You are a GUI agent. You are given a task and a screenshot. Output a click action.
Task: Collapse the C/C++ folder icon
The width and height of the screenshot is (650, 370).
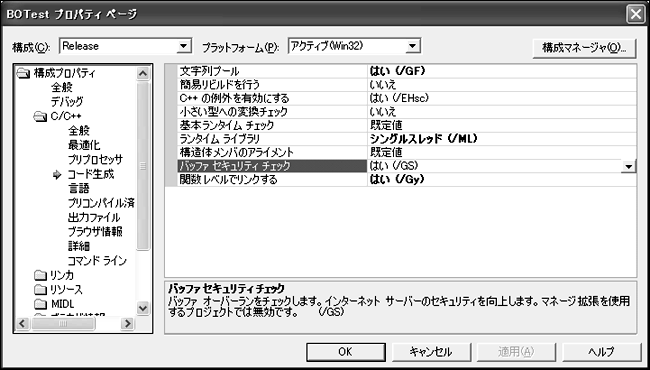tap(41, 117)
